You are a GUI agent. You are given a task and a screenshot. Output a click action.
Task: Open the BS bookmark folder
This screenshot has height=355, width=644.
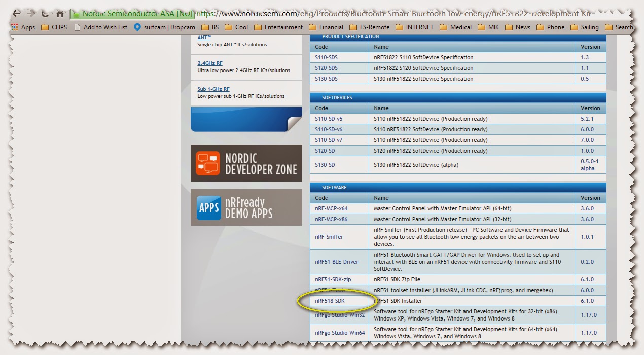coord(210,27)
